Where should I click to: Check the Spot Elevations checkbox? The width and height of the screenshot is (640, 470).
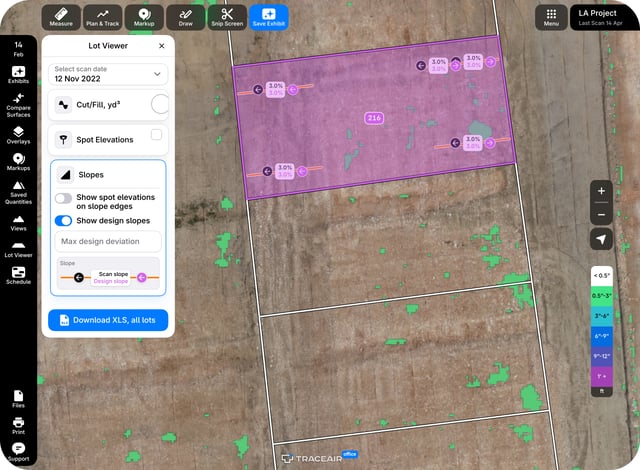pos(156,135)
